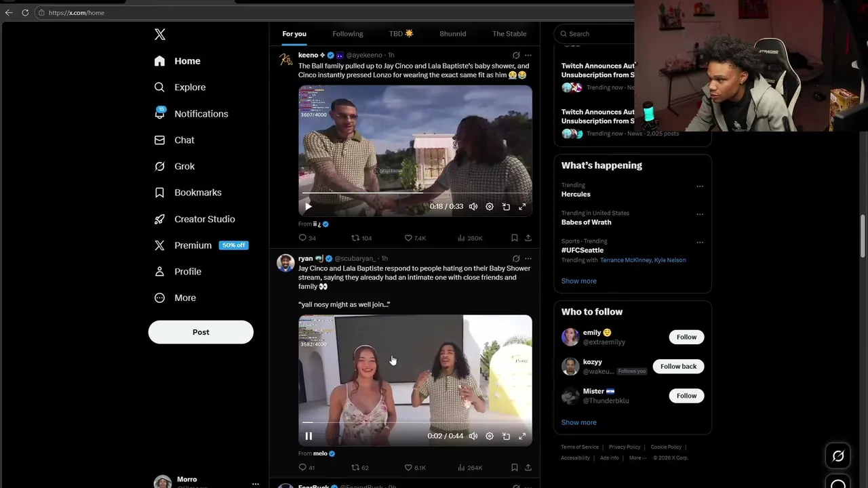
Task: Open more options on keeno's post
Action: [528, 56]
